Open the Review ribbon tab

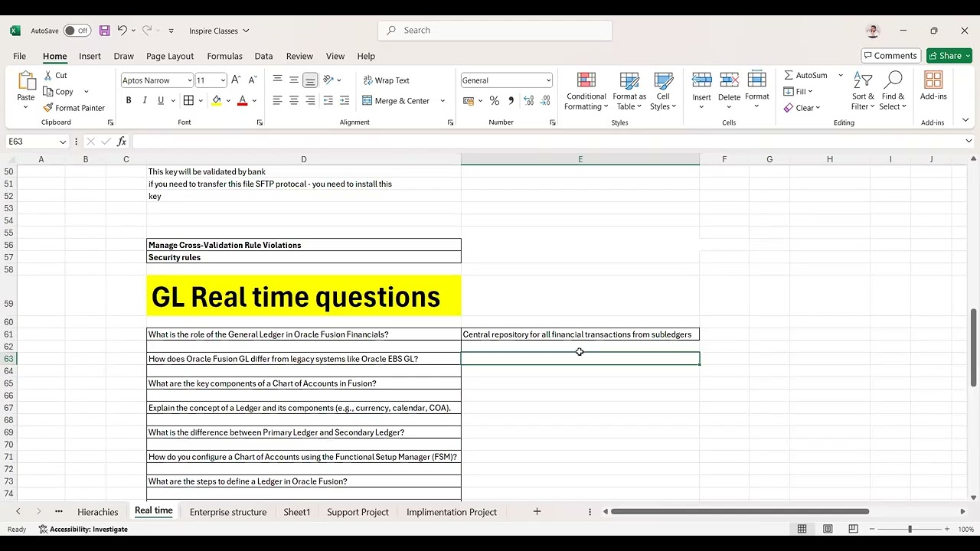click(299, 56)
